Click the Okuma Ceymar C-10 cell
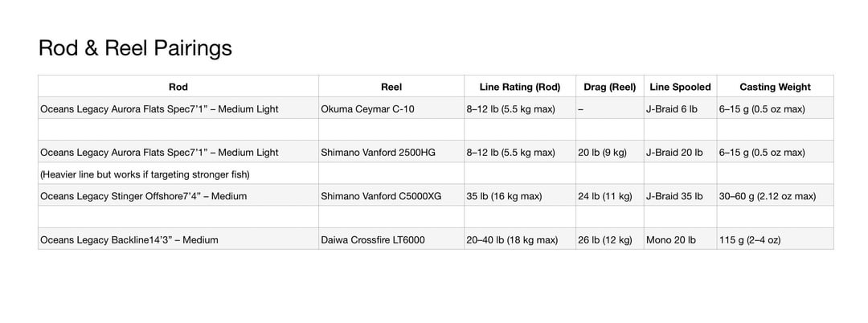 point(367,108)
